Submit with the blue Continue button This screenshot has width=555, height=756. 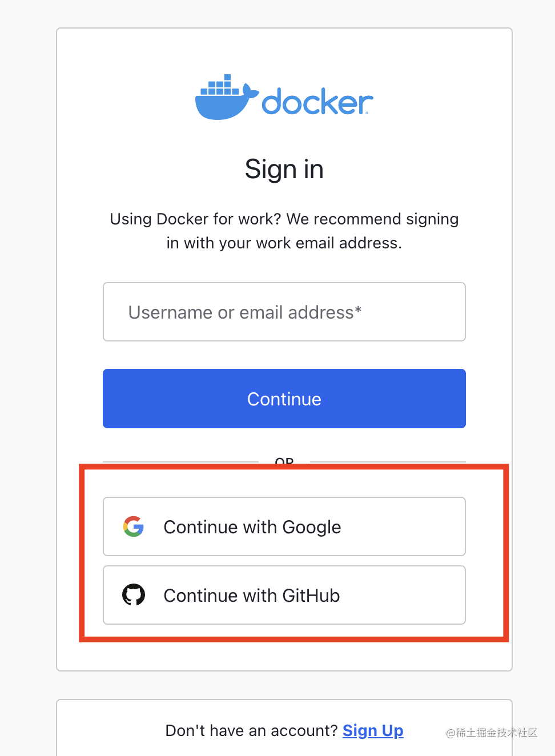284,399
